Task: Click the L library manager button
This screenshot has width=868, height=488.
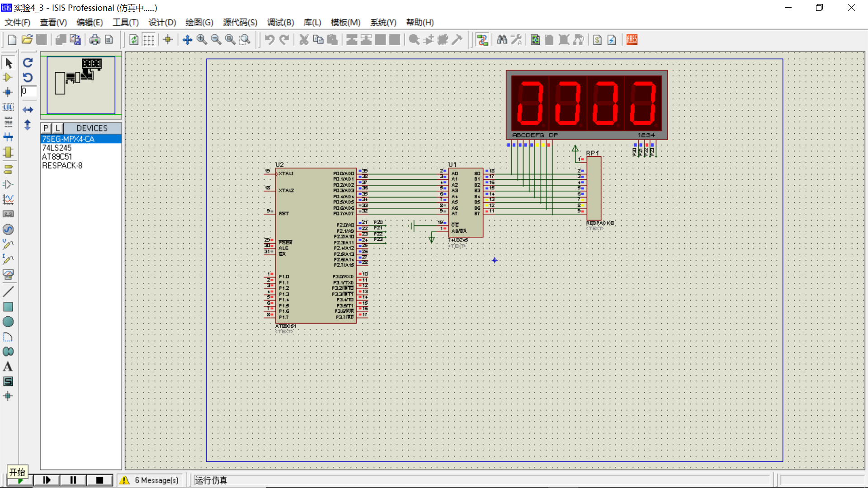Action: (57, 128)
